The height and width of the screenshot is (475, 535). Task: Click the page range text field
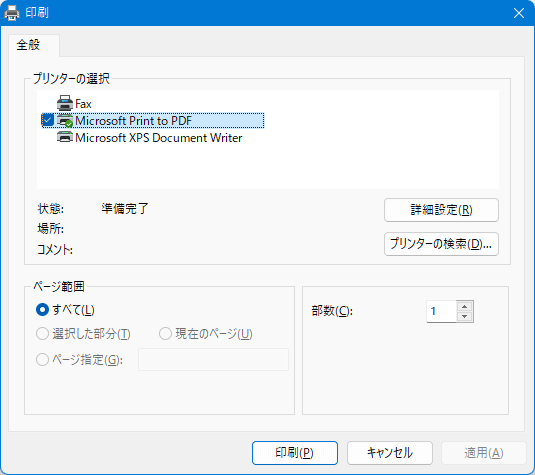(x=213, y=359)
